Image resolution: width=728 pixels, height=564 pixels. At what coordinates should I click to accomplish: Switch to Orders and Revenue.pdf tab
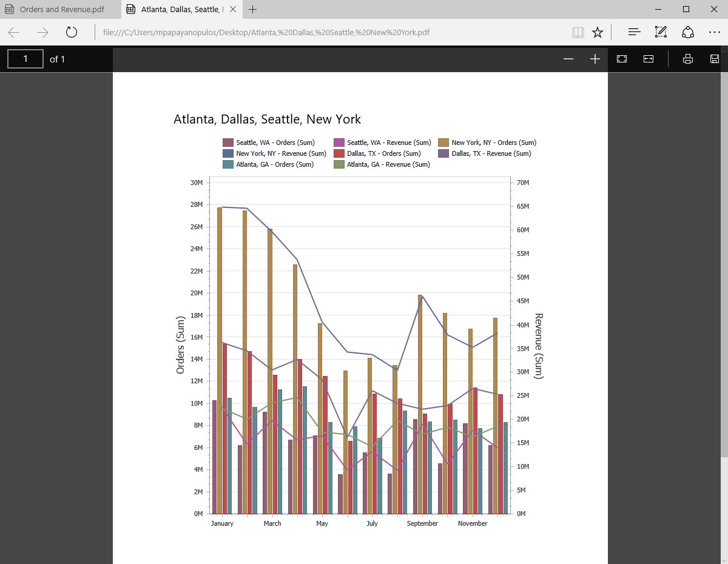61,9
